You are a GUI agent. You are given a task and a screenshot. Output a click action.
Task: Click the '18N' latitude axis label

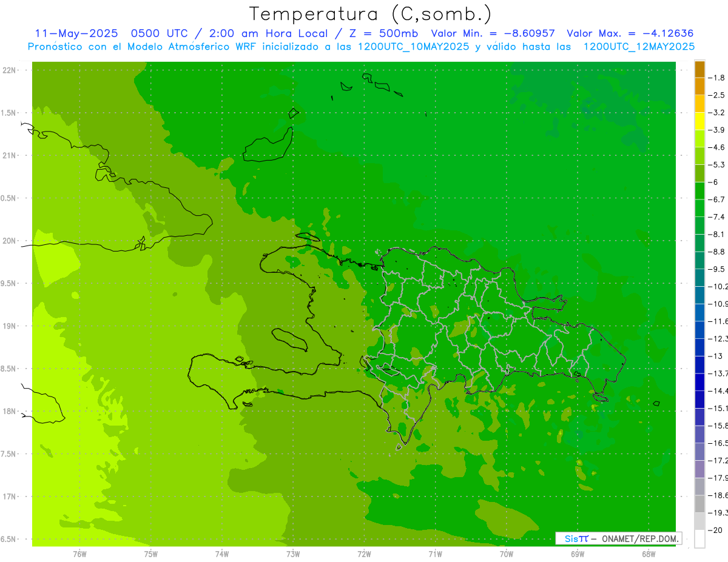pos(10,411)
